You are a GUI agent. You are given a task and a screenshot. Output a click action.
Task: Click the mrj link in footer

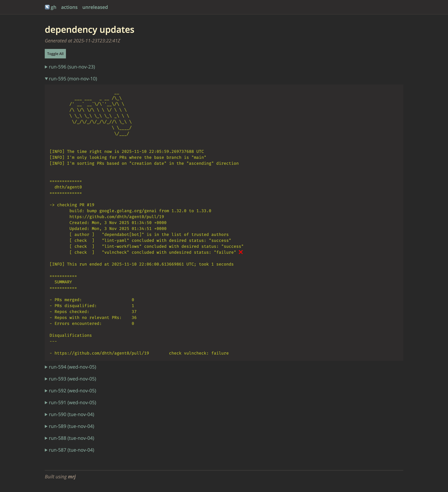72,477
